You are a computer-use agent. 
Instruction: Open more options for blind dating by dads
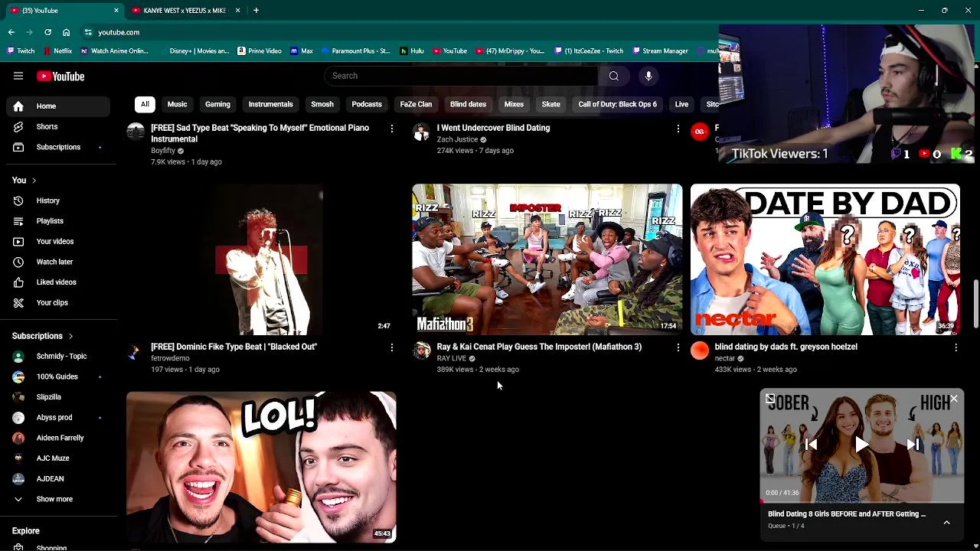(955, 347)
